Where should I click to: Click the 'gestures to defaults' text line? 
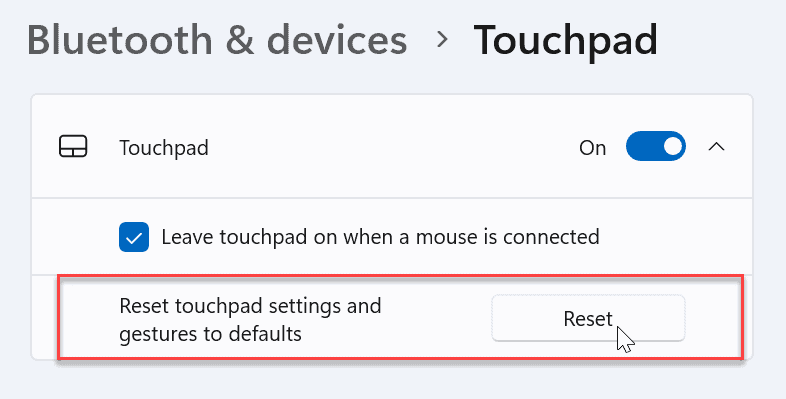click(x=211, y=333)
